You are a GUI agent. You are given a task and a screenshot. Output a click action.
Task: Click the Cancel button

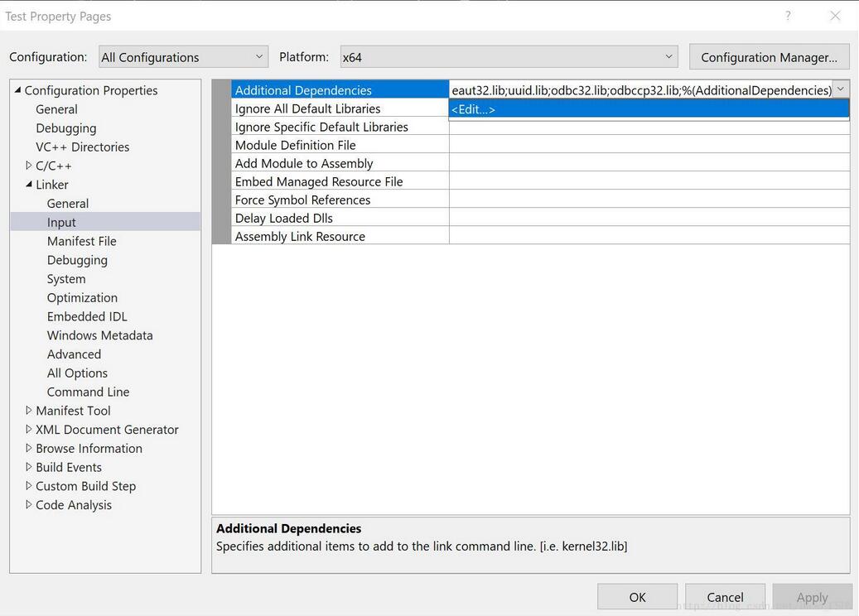[725, 596]
